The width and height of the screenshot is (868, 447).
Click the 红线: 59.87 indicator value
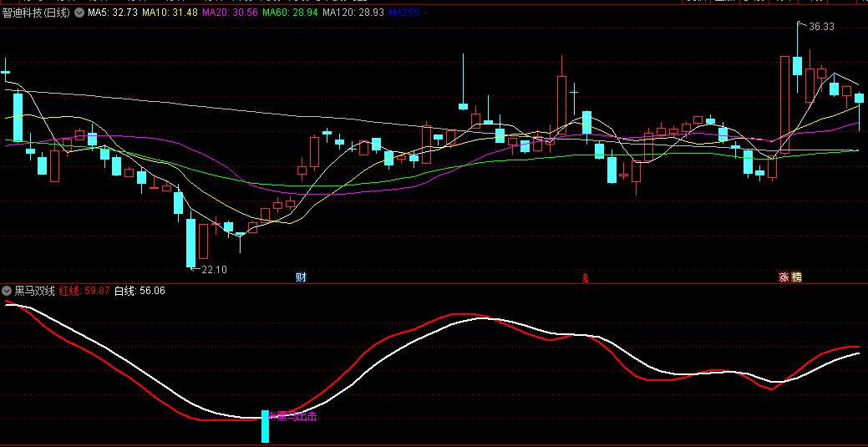pyautogui.click(x=84, y=291)
